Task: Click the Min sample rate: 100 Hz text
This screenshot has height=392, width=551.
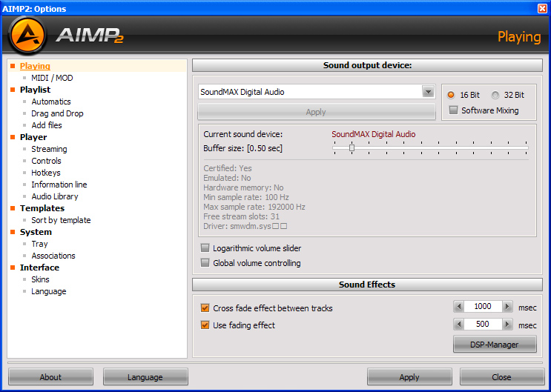Action: [246, 197]
